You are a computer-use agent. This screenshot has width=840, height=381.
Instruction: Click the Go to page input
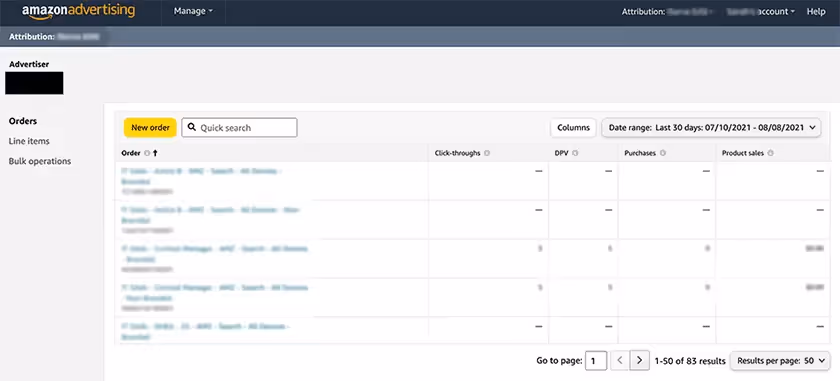pyautogui.click(x=596, y=361)
